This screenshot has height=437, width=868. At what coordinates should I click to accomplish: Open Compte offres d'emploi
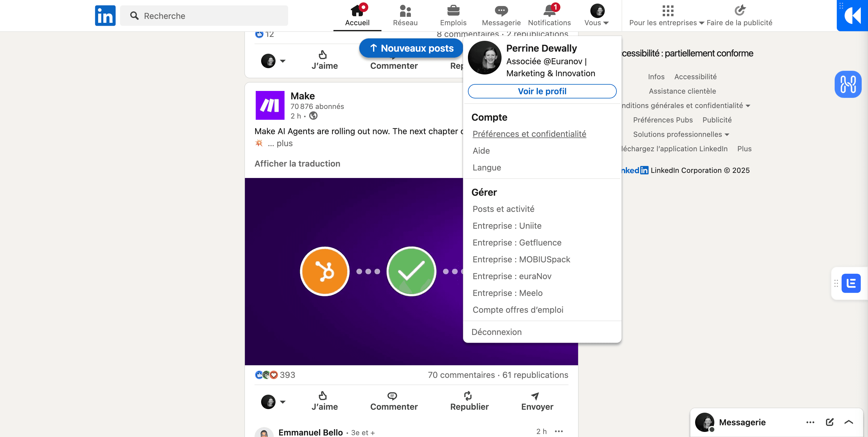coord(518,310)
